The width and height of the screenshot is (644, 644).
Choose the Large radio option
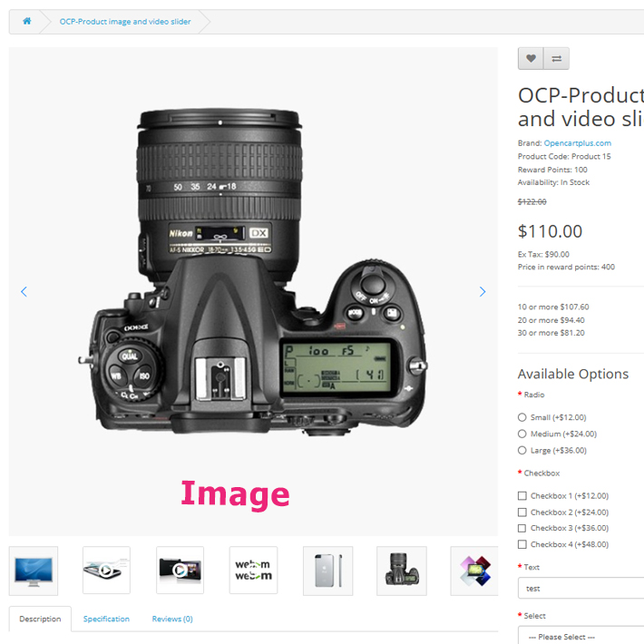522,450
